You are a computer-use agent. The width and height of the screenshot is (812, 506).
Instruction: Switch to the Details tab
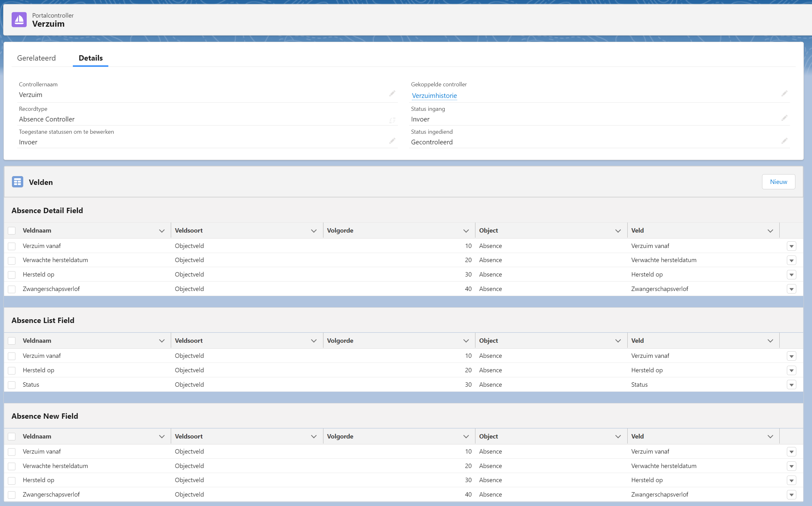coord(91,58)
